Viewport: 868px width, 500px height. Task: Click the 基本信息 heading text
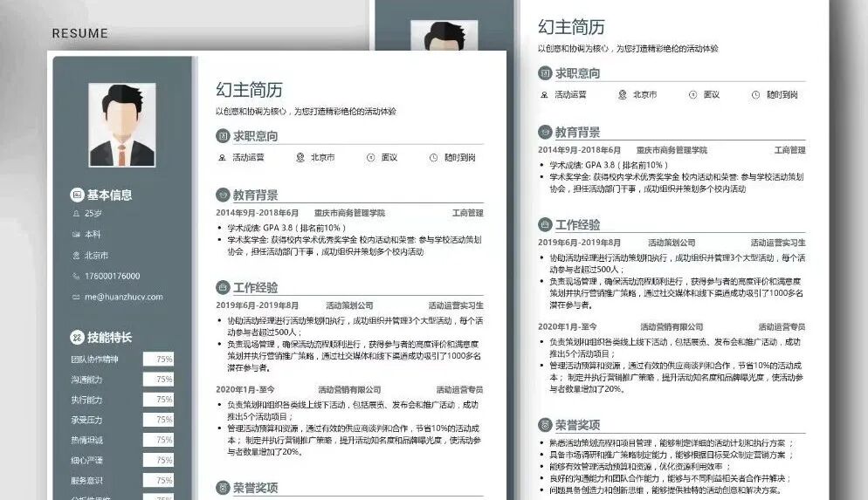110,195
